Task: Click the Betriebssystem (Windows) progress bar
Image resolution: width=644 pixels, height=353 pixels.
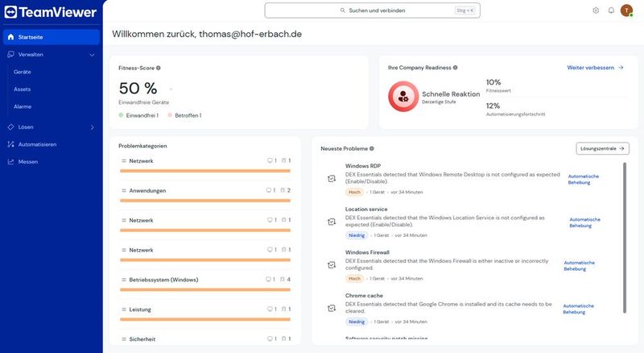Action: (205, 289)
